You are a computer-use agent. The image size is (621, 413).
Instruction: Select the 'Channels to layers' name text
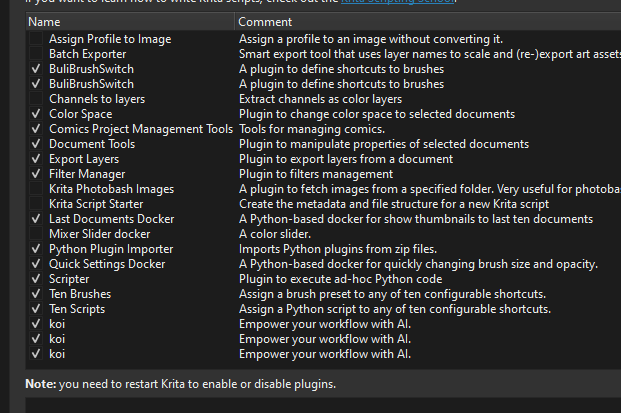coord(97,99)
